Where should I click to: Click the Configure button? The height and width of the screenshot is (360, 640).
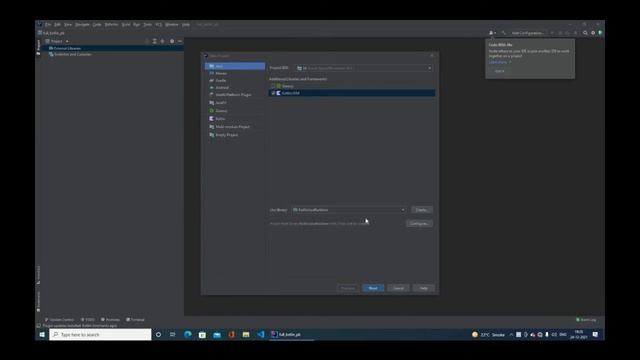point(419,224)
